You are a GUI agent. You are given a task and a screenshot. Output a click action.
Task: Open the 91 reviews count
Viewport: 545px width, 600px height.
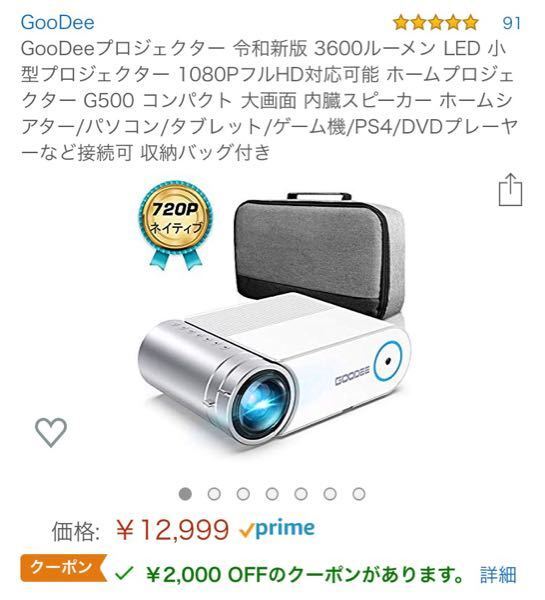511,23
